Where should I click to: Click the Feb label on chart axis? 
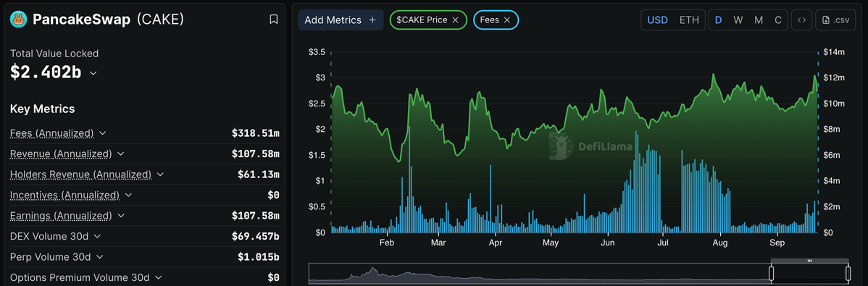coord(386,243)
